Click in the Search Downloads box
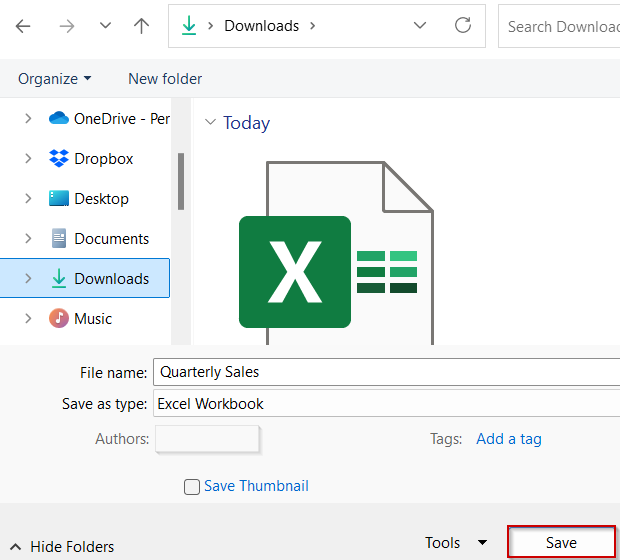 point(559,26)
